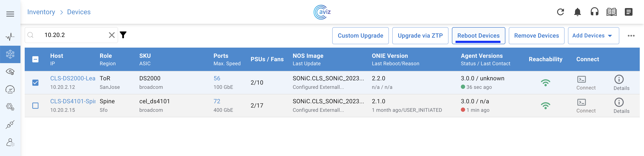
Task: Check the CLS-DS4101-Spine row checkbox
Action: coord(36,106)
